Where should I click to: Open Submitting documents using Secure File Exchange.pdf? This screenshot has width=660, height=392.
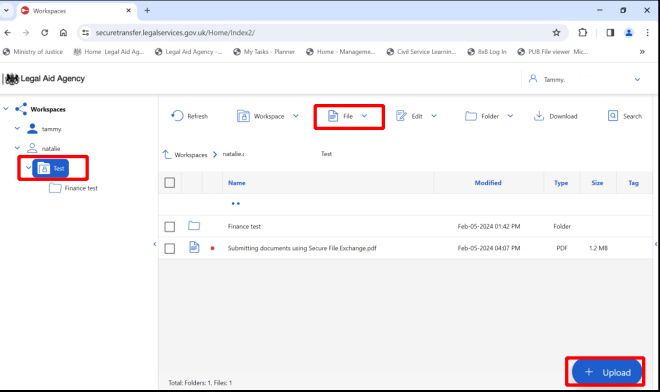point(302,248)
